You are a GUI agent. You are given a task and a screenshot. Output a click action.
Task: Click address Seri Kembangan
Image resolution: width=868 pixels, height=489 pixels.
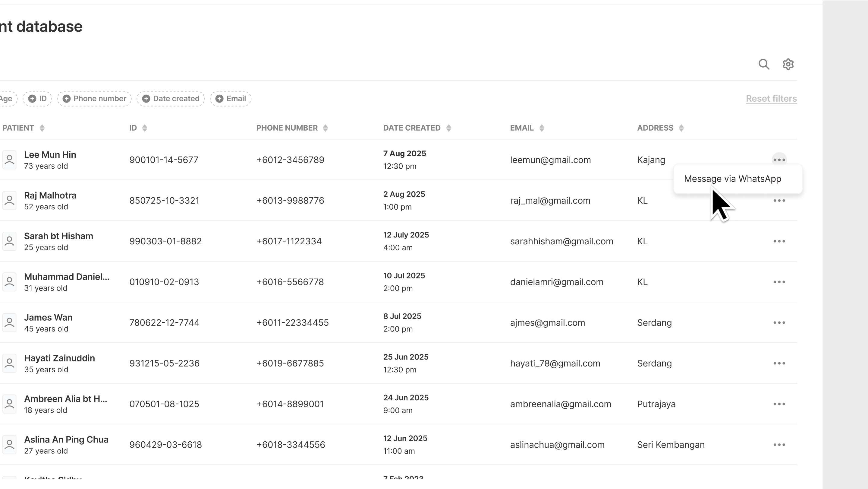[x=671, y=445]
